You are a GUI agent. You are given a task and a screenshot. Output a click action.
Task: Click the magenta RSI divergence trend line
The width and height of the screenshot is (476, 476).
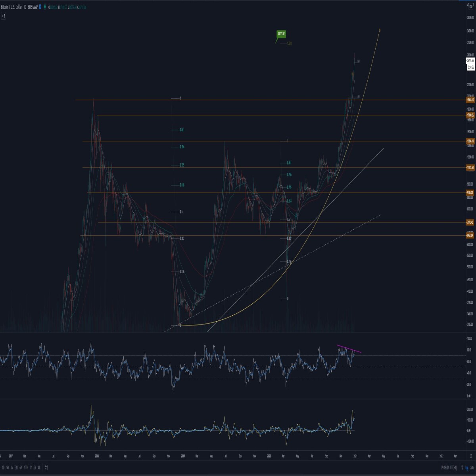(349, 349)
